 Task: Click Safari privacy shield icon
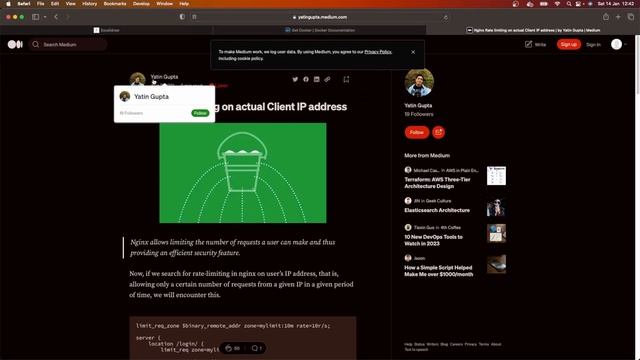click(x=182, y=17)
